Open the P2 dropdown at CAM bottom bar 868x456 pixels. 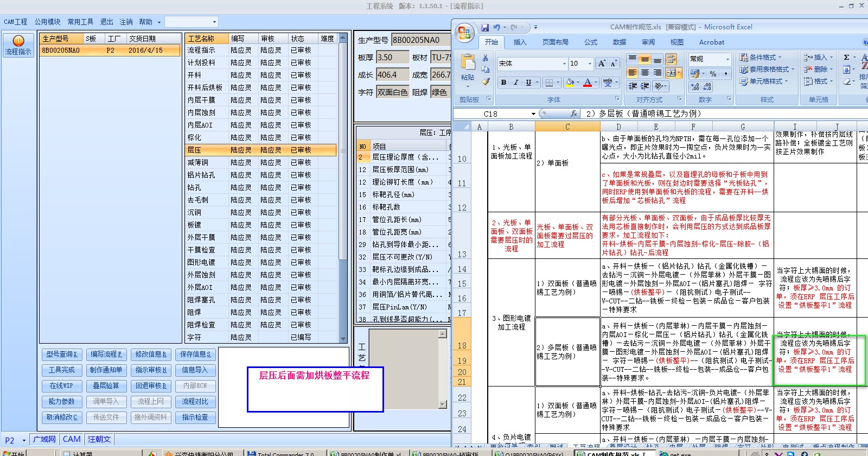point(24,440)
